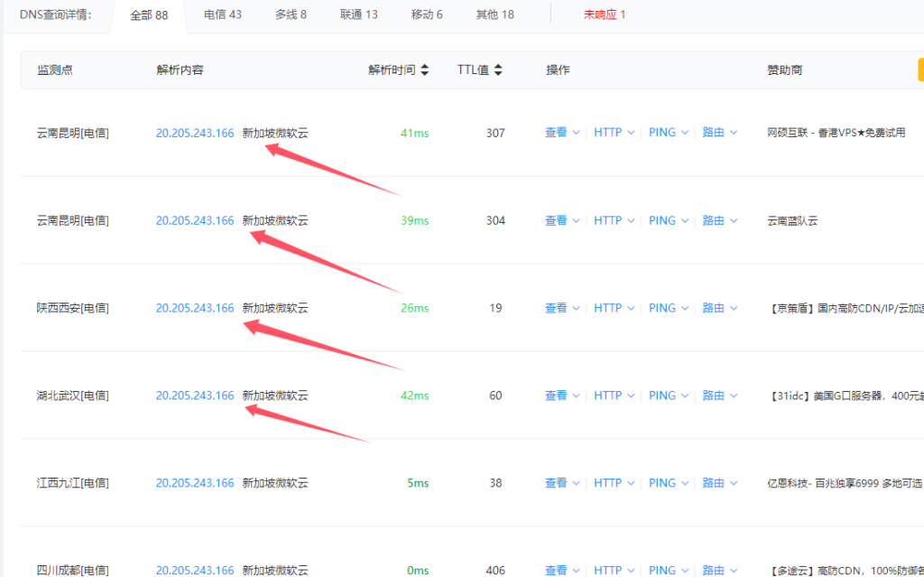The height and width of the screenshot is (577, 924).
Task: Select the 其他 18 tab
Action: pos(494,14)
